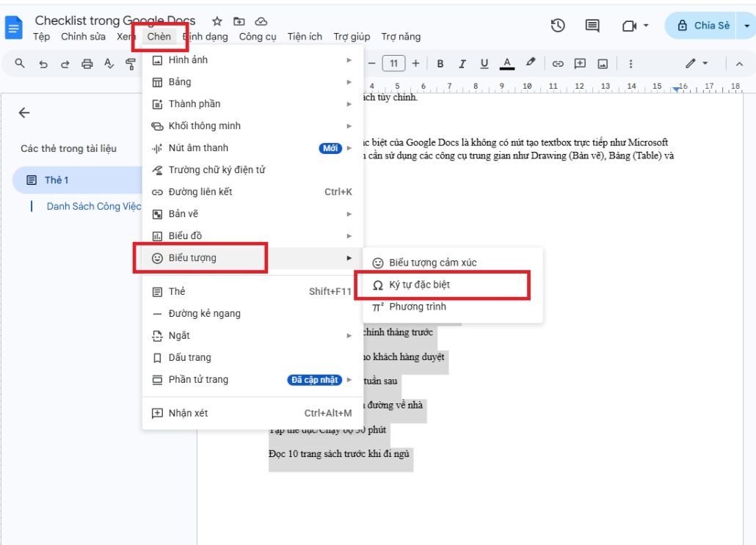Open version history icon
756x545 pixels.
pyautogui.click(x=558, y=25)
